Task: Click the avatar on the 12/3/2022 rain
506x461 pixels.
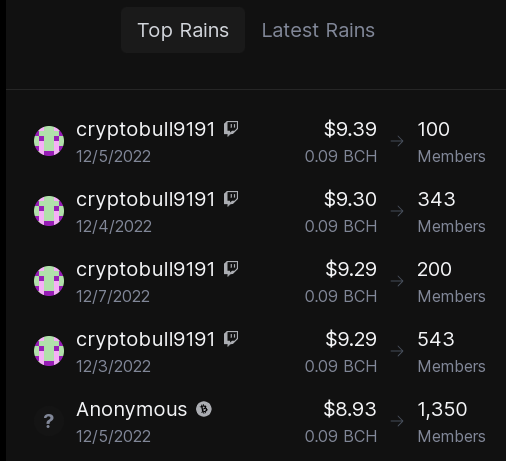Action: point(49,351)
